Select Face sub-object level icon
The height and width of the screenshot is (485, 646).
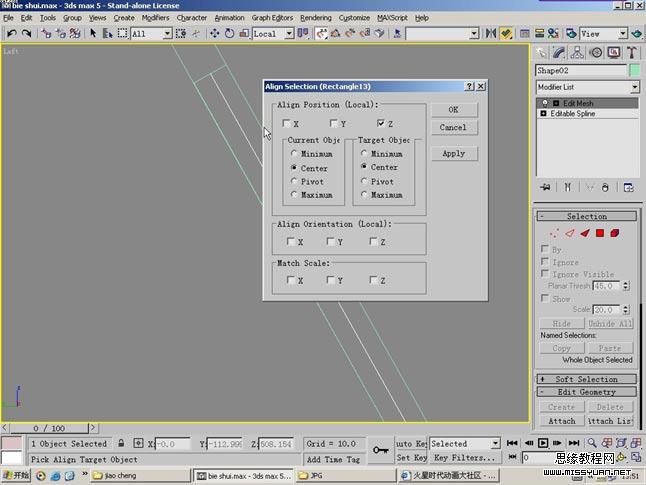[x=585, y=233]
